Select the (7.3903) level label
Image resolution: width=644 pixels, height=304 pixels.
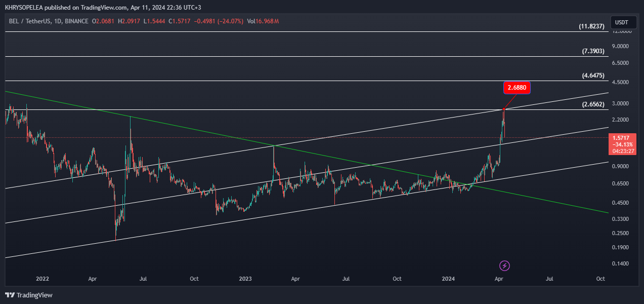pos(593,51)
